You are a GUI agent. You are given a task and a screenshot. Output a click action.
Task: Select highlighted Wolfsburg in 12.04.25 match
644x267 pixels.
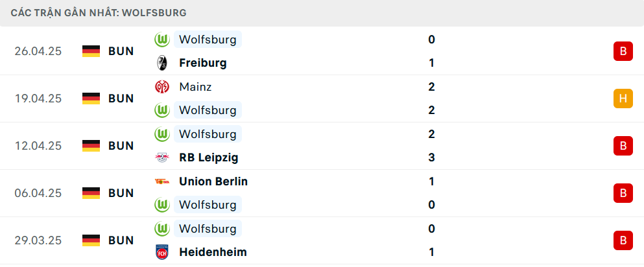click(x=208, y=134)
